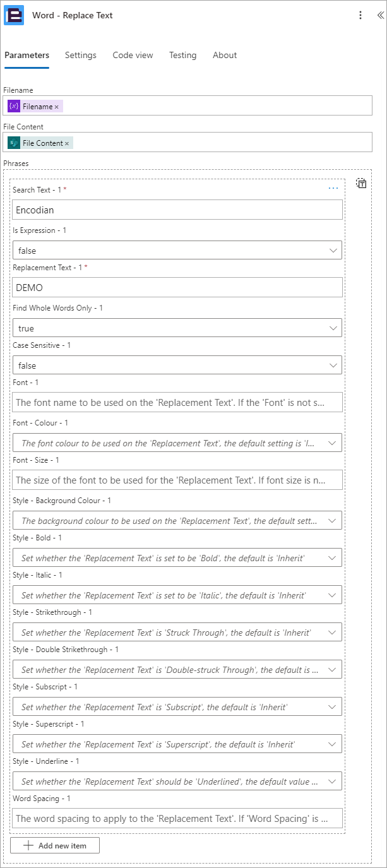Image resolution: width=387 pixels, height=868 pixels.
Task: Switch Phrases to array input mode icon
Action: pos(361,184)
